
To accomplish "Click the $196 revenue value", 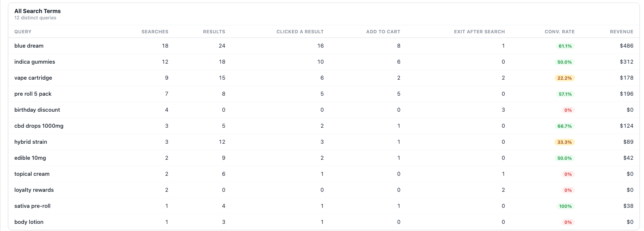I will click(x=627, y=94).
